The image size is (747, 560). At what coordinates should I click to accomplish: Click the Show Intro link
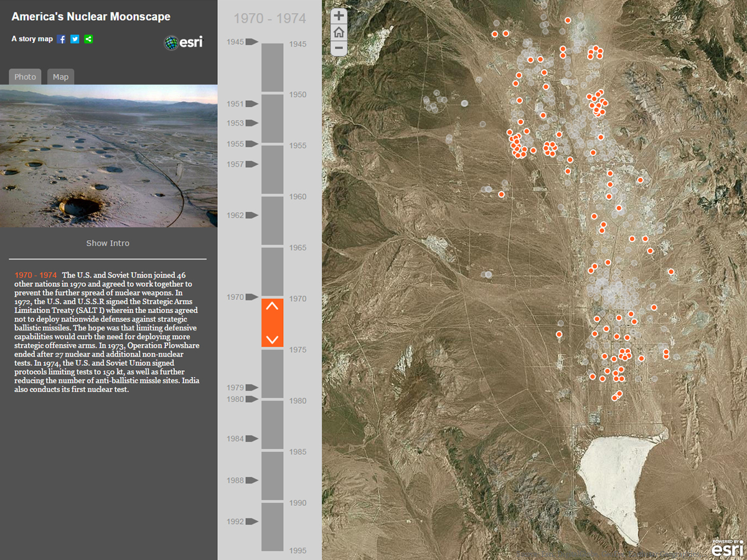click(108, 243)
